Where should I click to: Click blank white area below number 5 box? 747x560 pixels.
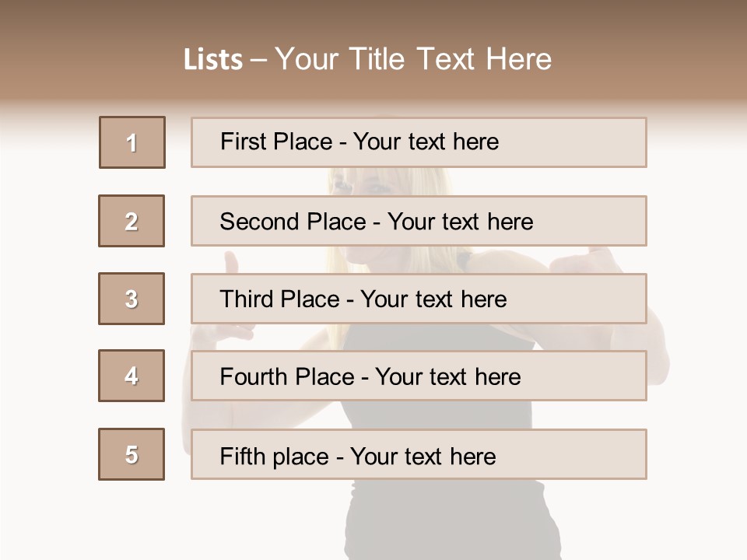click(132, 521)
